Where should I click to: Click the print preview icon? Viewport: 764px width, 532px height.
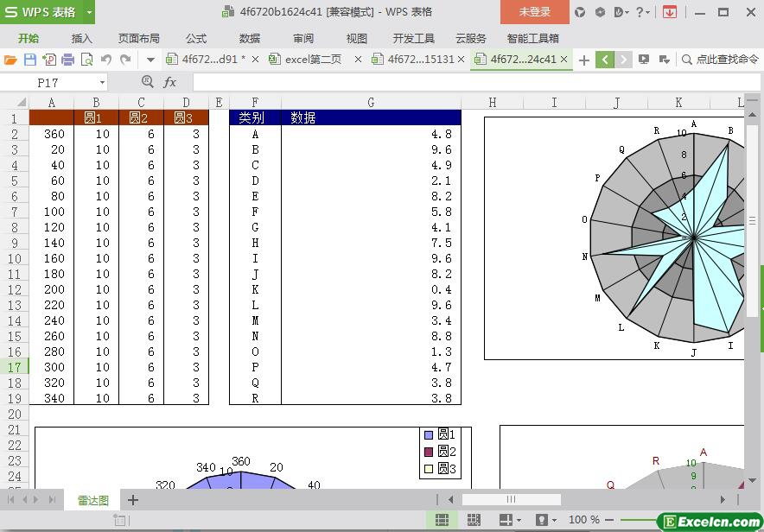[86, 60]
